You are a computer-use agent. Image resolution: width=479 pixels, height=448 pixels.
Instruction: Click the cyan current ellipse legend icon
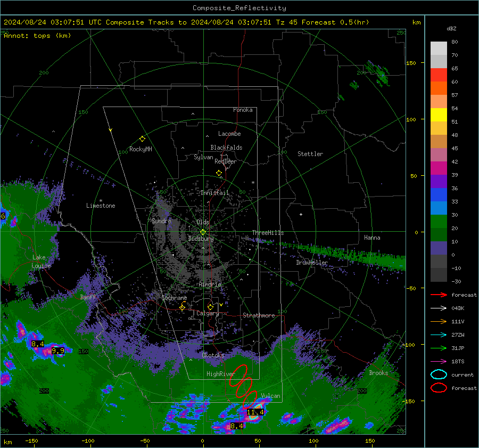(x=439, y=374)
